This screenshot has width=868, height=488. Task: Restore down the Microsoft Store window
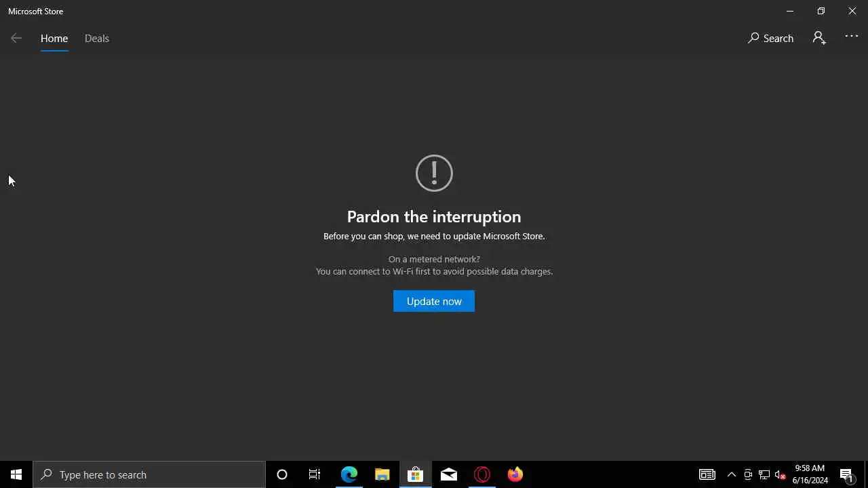(821, 11)
